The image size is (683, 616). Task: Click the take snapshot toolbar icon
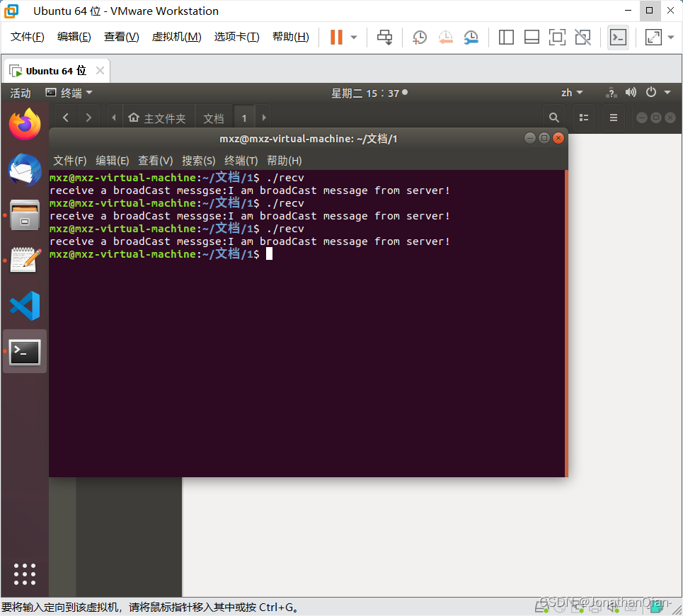coord(420,37)
